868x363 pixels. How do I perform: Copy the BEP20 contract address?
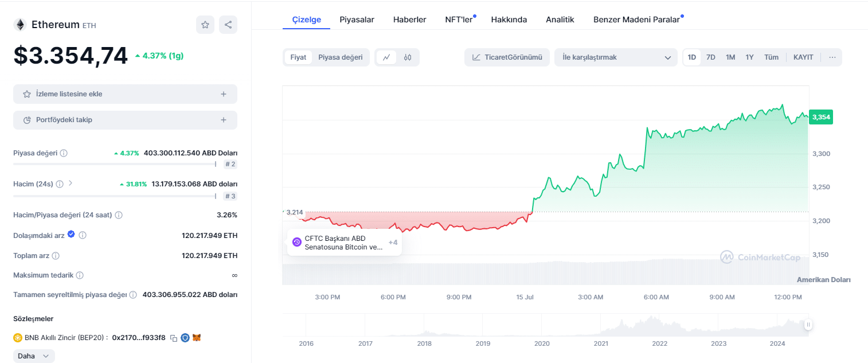pyautogui.click(x=174, y=338)
